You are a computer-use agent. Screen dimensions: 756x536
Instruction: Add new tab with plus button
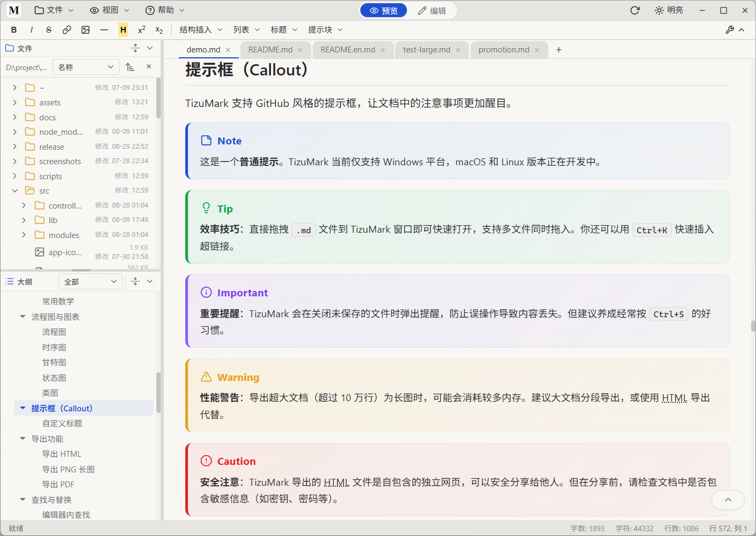coord(559,50)
